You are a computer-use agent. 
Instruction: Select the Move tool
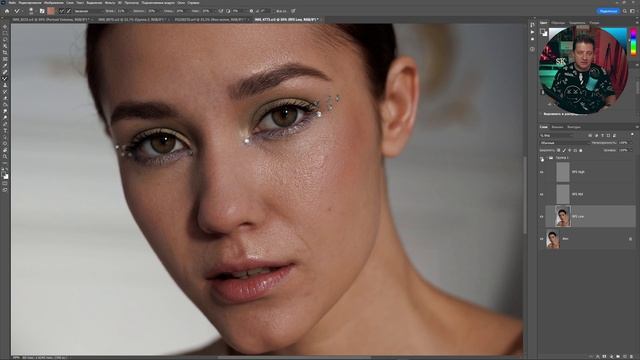click(x=5, y=27)
